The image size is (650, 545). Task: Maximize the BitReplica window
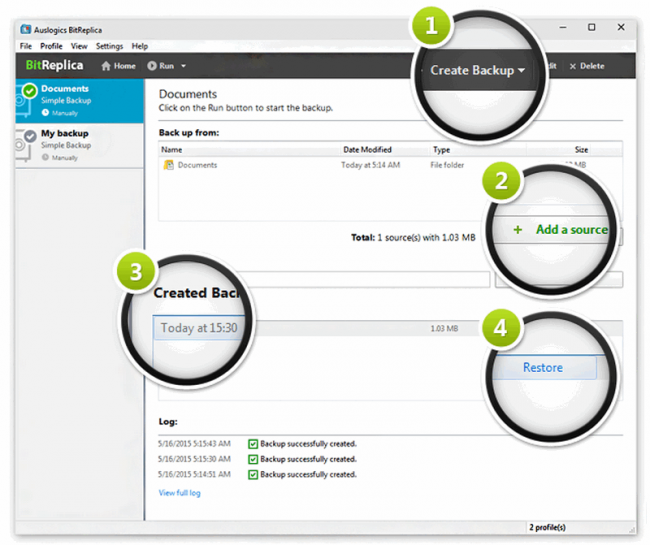click(x=592, y=27)
